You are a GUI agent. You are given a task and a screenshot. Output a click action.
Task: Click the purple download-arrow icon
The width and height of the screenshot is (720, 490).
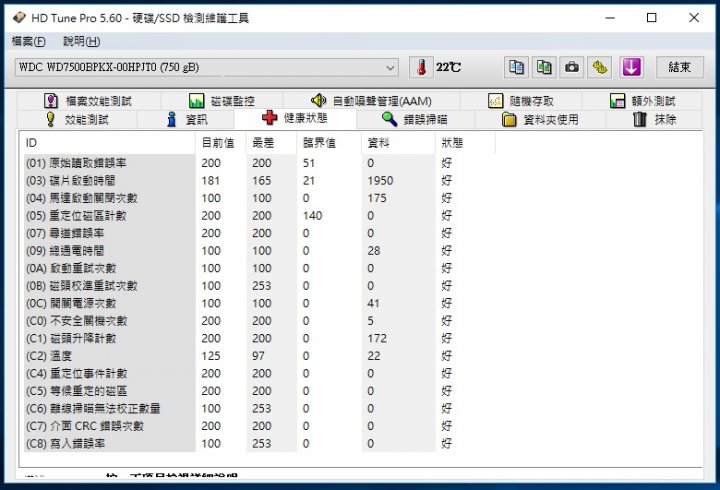(631, 68)
